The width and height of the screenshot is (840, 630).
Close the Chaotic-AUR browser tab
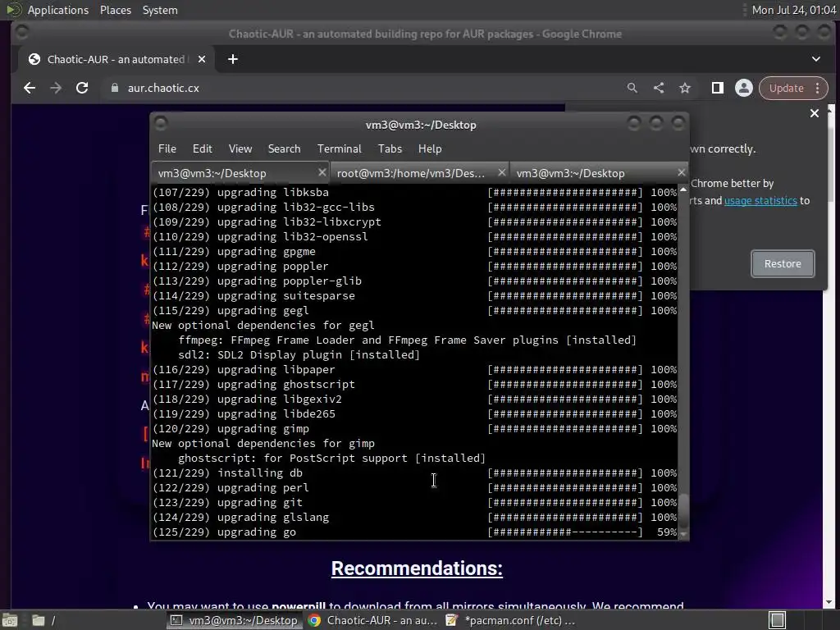click(202, 59)
